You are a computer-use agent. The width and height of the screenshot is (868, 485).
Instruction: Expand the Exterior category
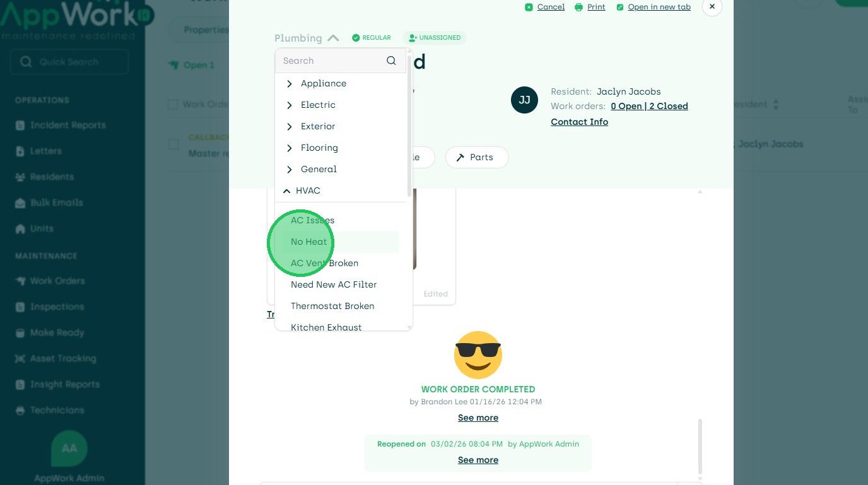290,126
